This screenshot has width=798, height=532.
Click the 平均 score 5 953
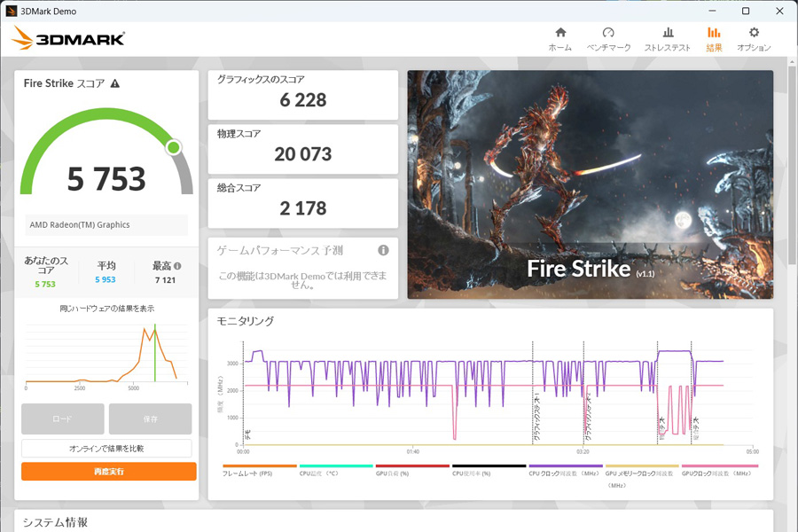(106, 279)
